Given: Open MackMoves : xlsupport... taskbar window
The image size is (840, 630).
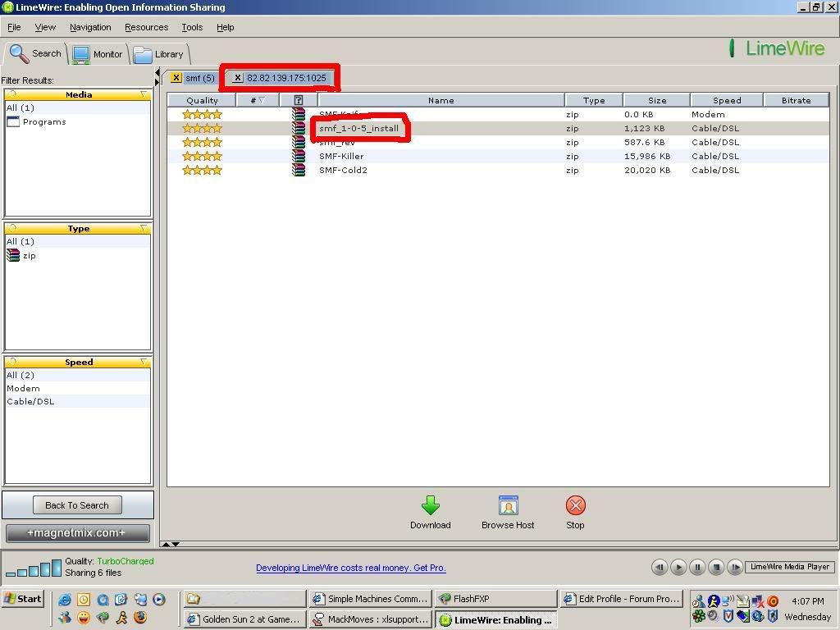Looking at the screenshot, I should coord(370,619).
